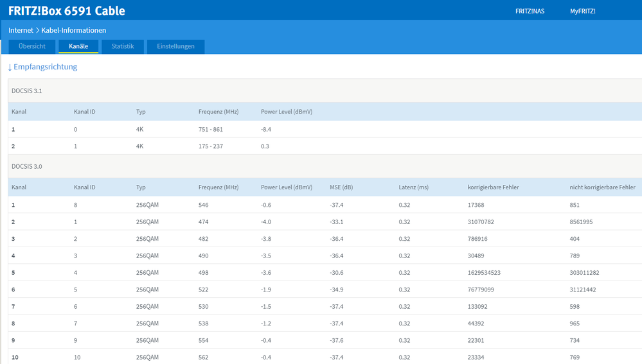642x364 pixels.
Task: Click the korrigierbare Fehler column header
Action: click(493, 187)
